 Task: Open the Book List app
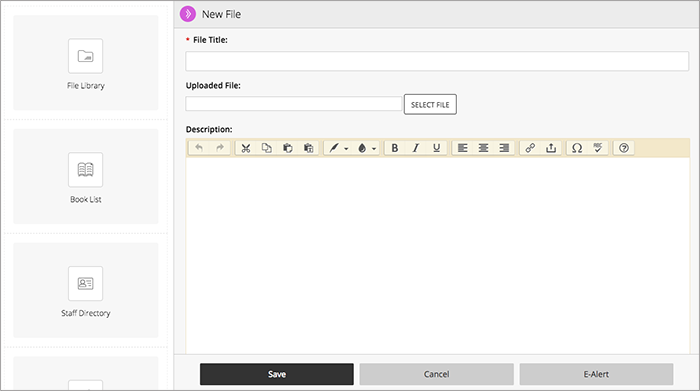pos(86,176)
